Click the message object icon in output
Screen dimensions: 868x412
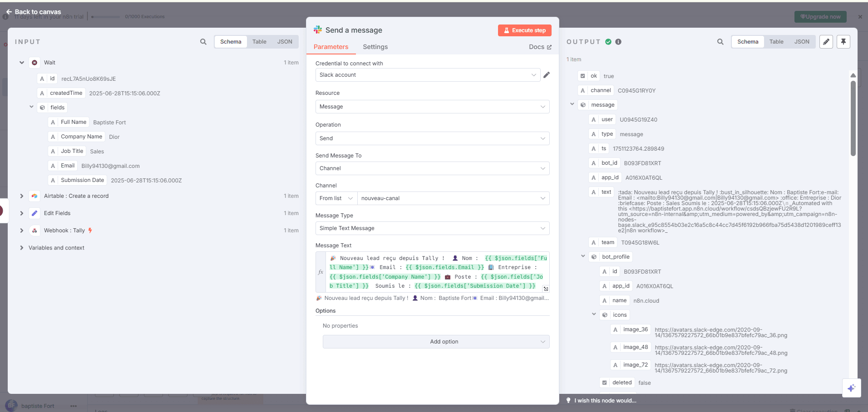pos(583,105)
